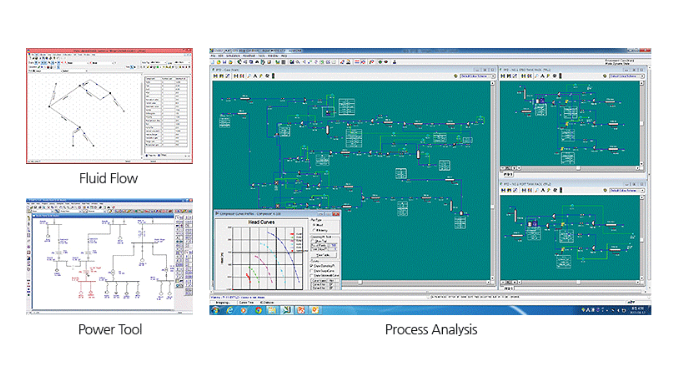Close the Compressor Curves Profiles dialog
The image size is (680, 390).
pyautogui.click(x=336, y=214)
